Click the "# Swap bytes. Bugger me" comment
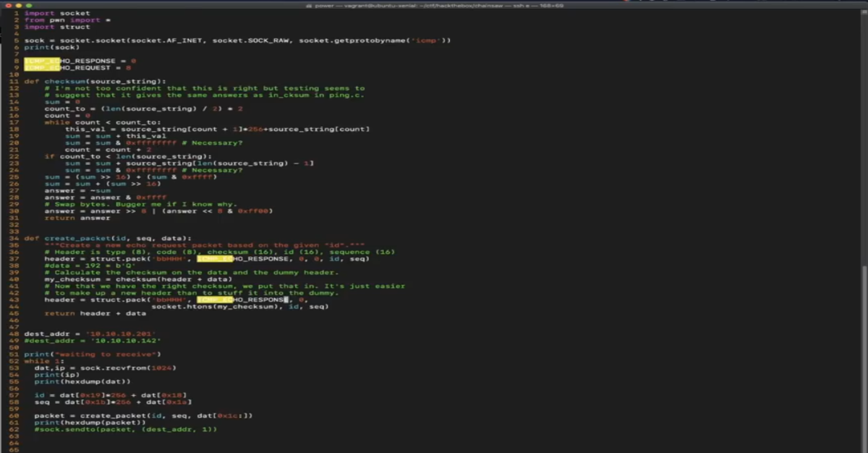 coord(141,204)
